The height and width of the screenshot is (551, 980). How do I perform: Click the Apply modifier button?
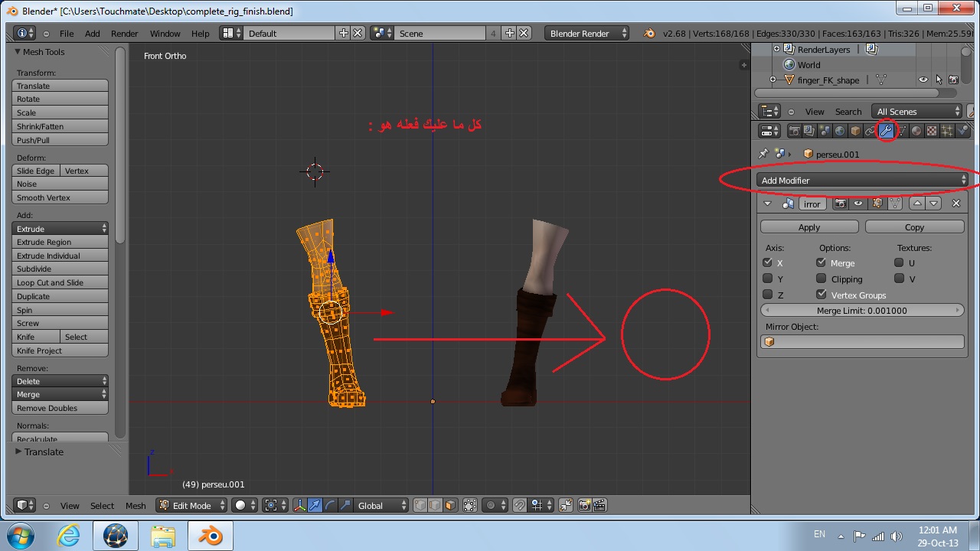pyautogui.click(x=808, y=227)
